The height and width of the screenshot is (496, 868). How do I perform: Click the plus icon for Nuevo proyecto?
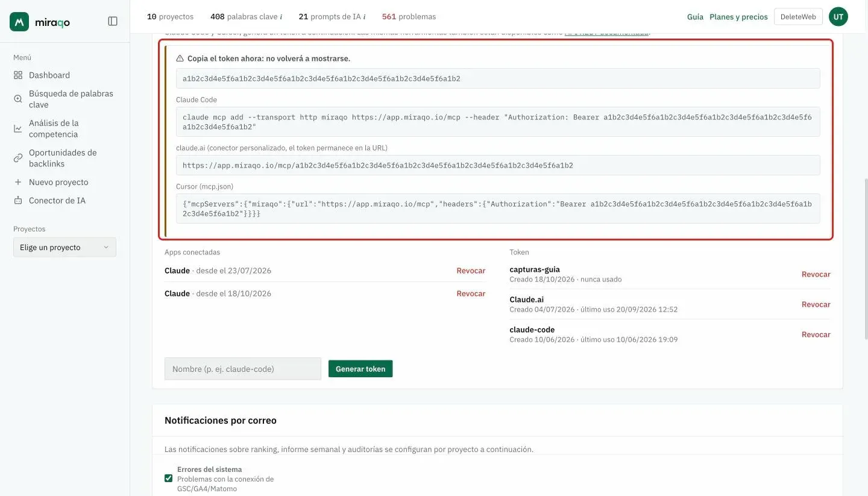18,182
